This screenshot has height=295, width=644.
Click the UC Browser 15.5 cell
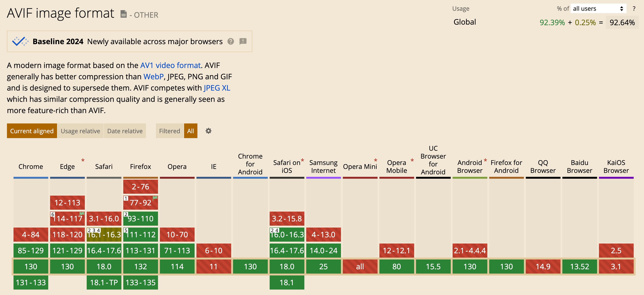coord(433,266)
